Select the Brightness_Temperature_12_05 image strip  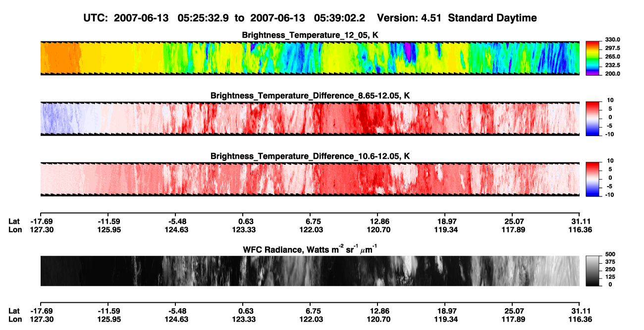coord(310,58)
